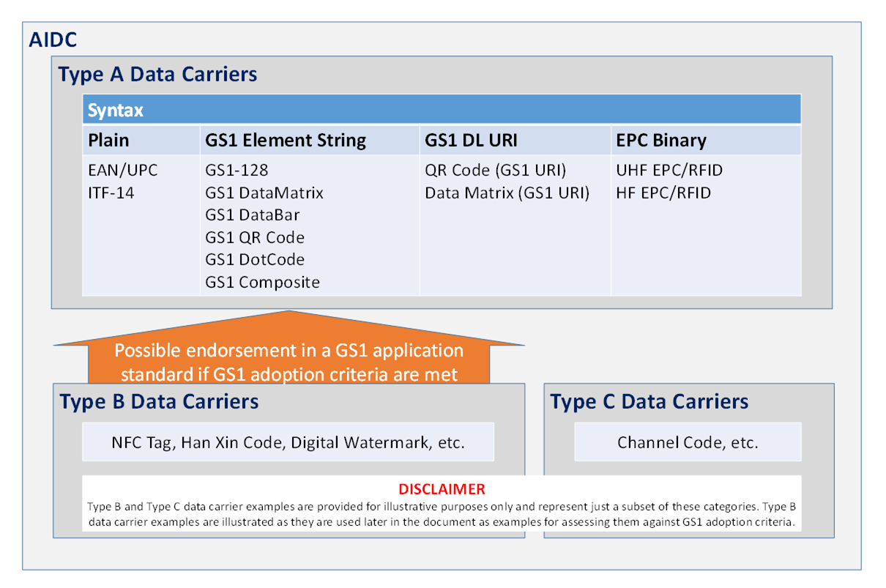Click the GS1-128 entry
Screen dimensions: 886x588
tap(237, 170)
